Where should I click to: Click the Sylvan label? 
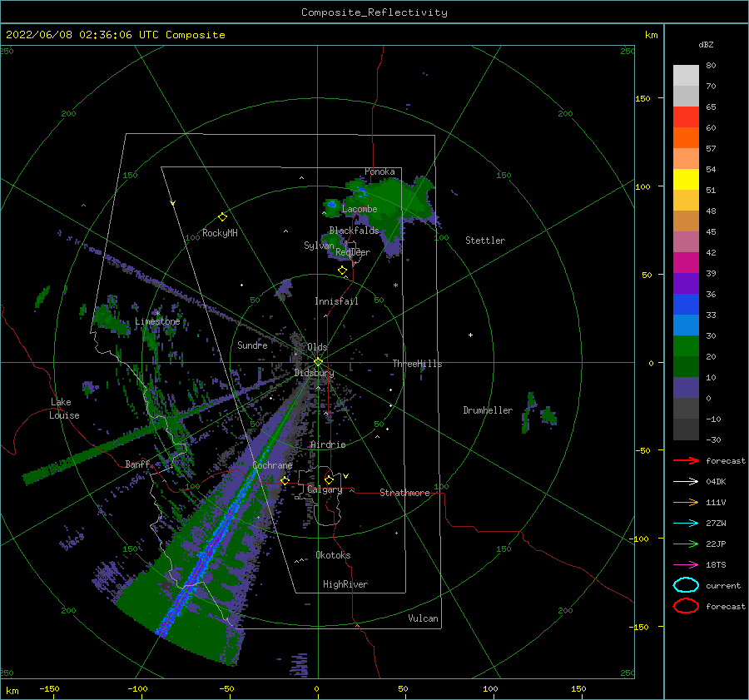(319, 246)
